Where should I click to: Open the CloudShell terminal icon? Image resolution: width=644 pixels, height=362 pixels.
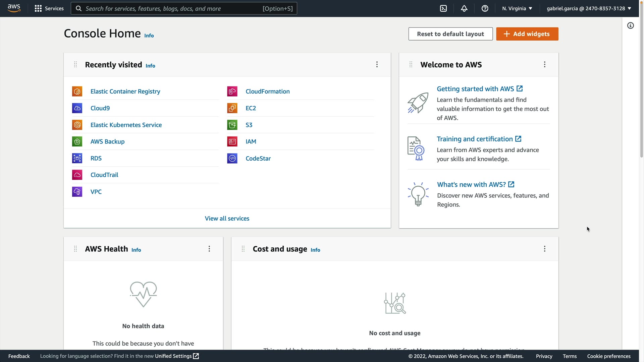coord(443,8)
